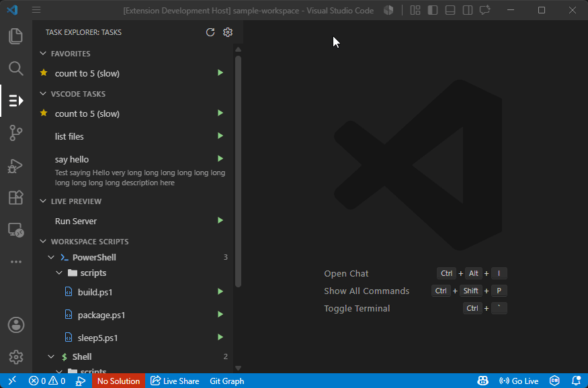Screen dimensions: 588x388
Task: Click the debug icon in status bar
Action: tap(80, 381)
